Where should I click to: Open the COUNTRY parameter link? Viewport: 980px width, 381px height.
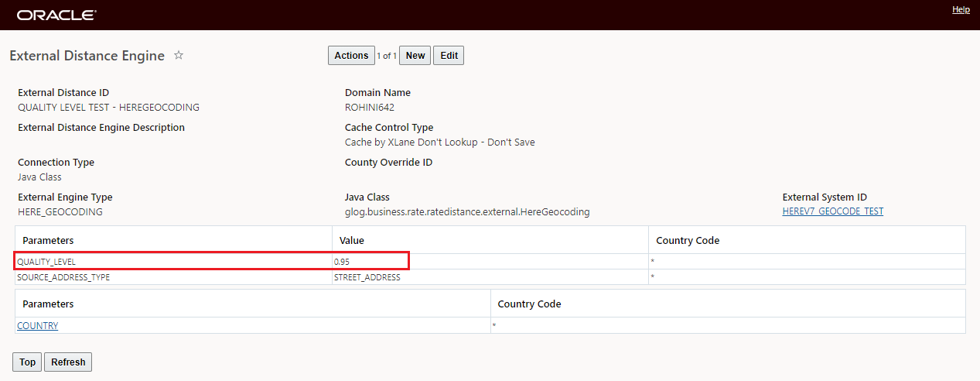pos(37,326)
